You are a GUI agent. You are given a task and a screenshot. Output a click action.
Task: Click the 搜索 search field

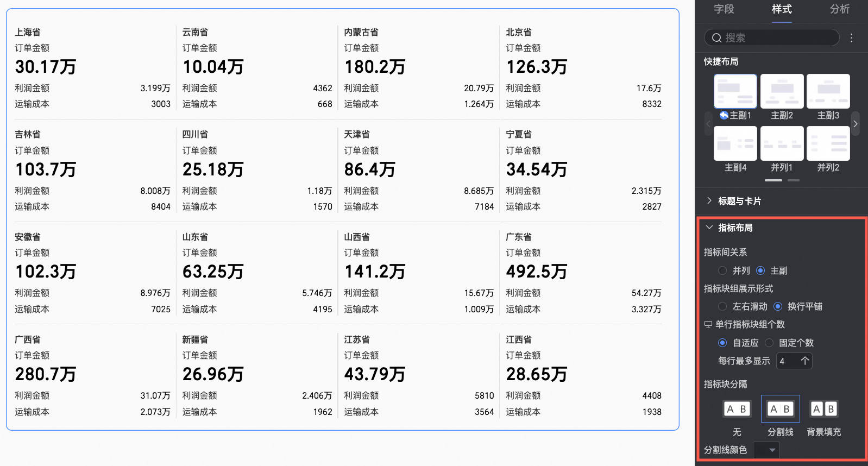(771, 38)
